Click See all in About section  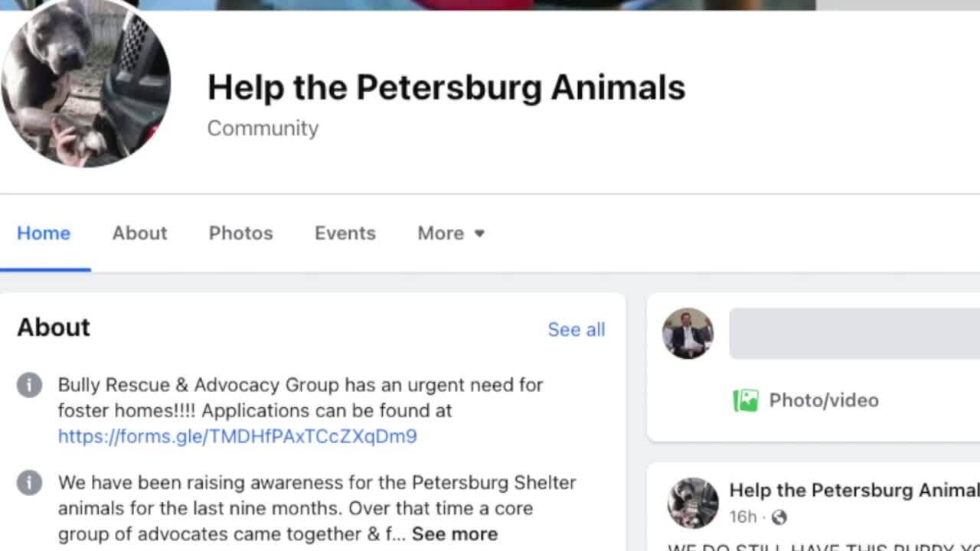(x=576, y=330)
